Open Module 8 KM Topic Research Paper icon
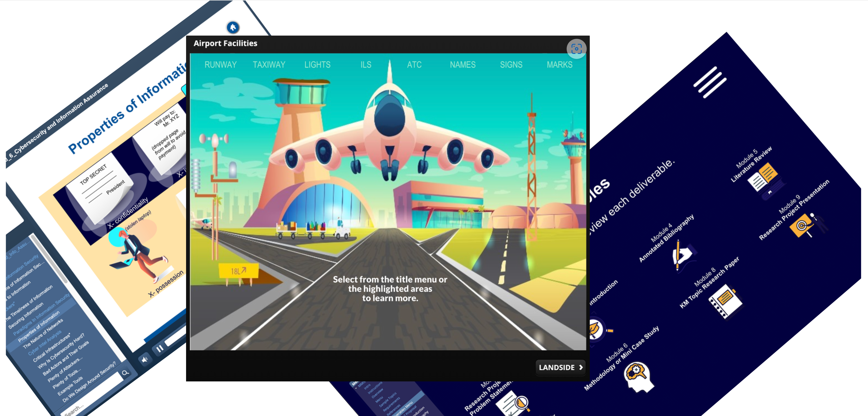 coord(725,301)
